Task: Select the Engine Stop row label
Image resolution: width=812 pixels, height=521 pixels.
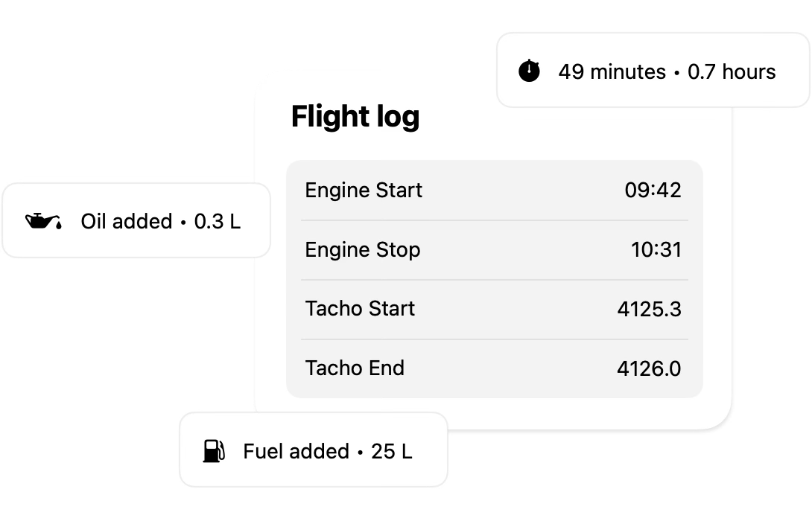Action: click(x=363, y=249)
